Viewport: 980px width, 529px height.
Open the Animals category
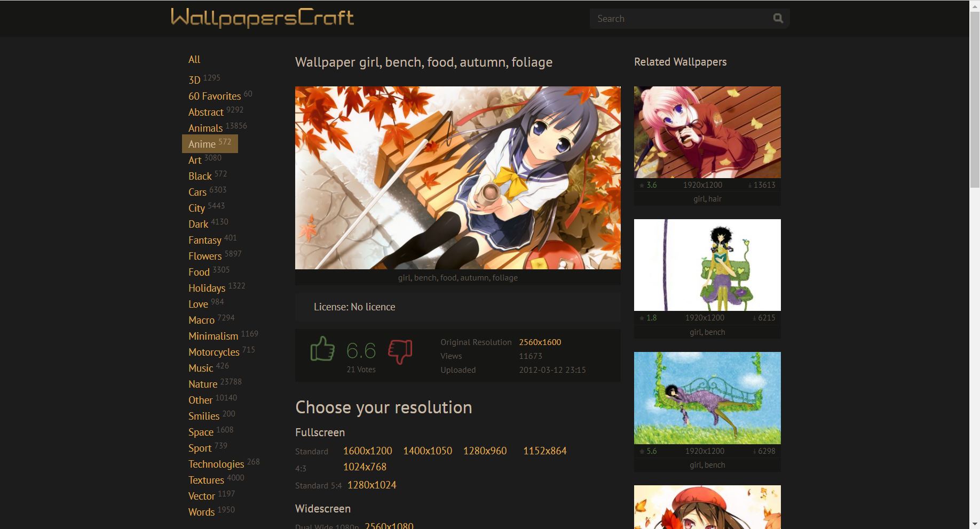point(206,128)
